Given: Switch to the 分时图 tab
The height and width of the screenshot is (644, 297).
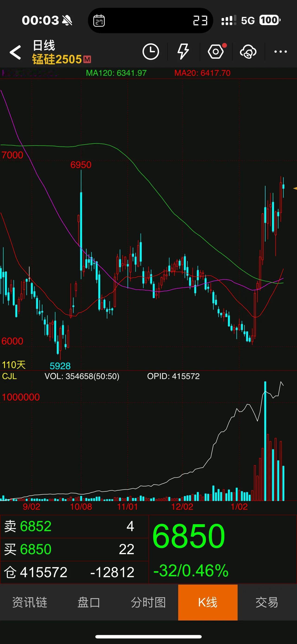Looking at the screenshot, I should (148, 602).
